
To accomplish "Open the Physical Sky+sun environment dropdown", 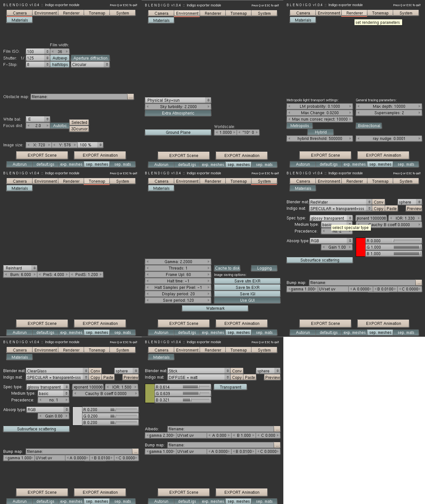I will tap(178, 100).
